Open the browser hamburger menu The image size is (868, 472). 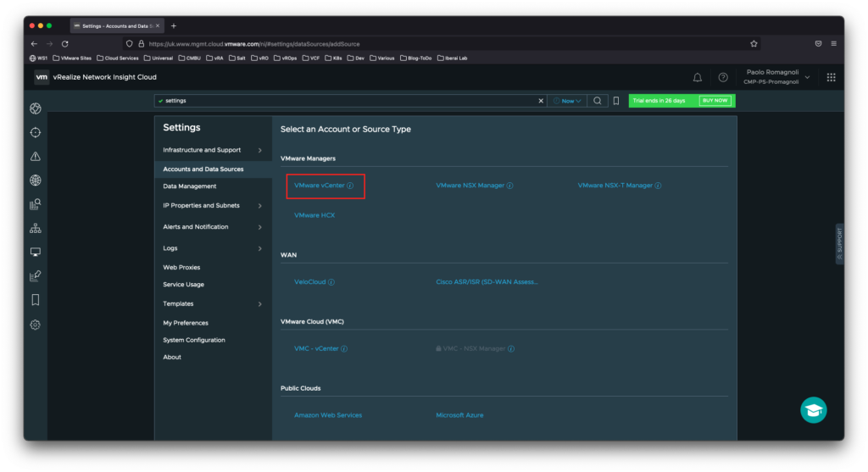(834, 44)
